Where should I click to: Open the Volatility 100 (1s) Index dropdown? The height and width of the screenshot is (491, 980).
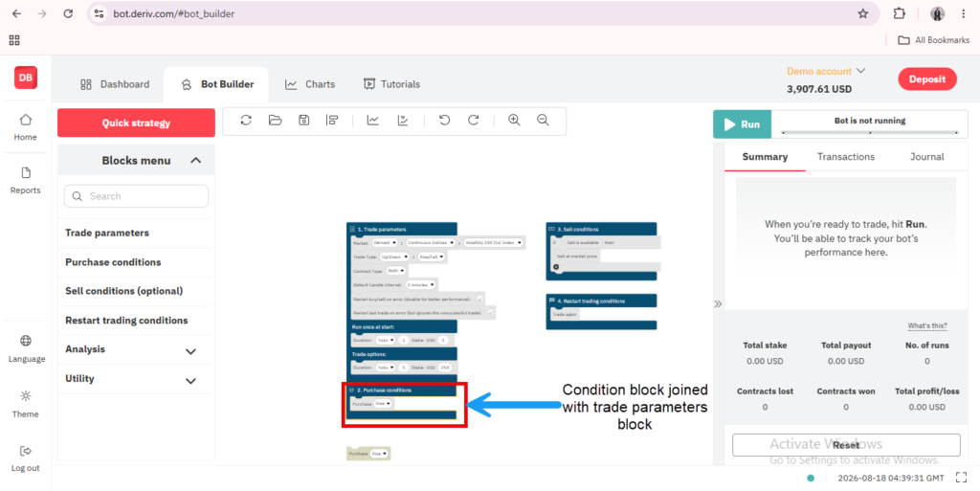point(493,242)
